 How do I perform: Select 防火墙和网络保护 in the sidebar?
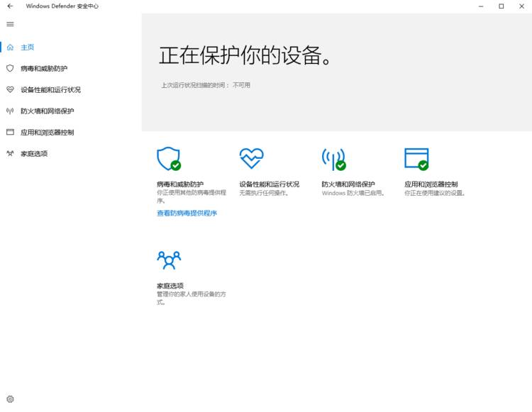47,111
